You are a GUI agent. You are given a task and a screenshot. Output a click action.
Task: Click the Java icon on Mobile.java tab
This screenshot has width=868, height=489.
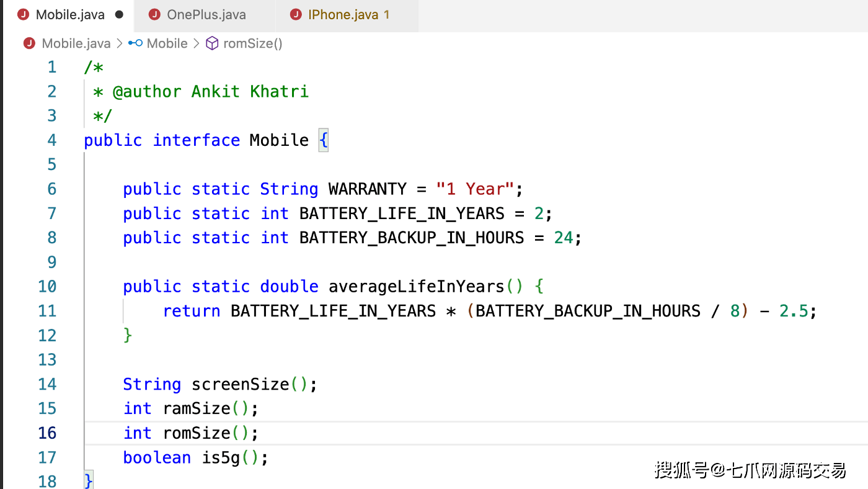[24, 15]
